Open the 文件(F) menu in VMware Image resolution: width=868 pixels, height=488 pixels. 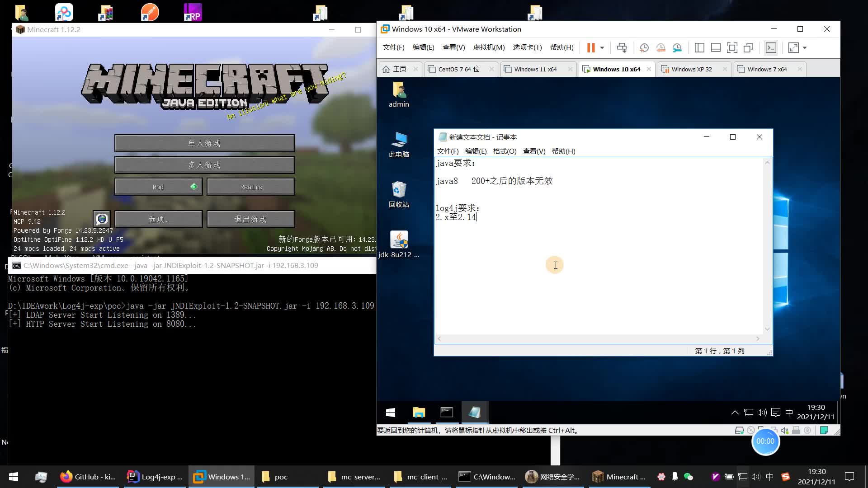point(393,47)
